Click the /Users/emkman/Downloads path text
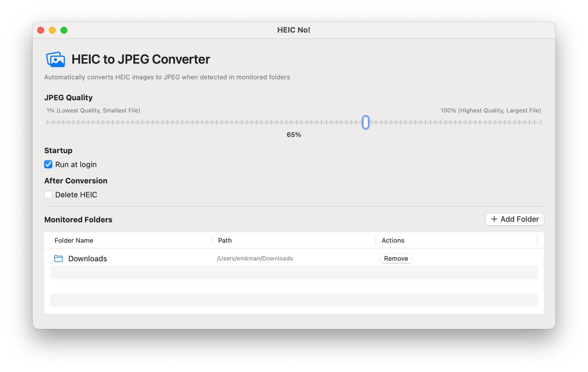This screenshot has height=372, width=588. [255, 258]
